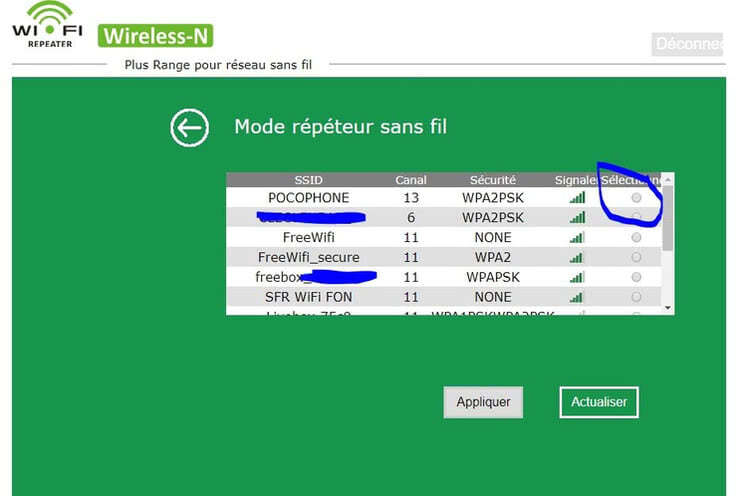Refresh network list with Actualiser

pos(598,402)
